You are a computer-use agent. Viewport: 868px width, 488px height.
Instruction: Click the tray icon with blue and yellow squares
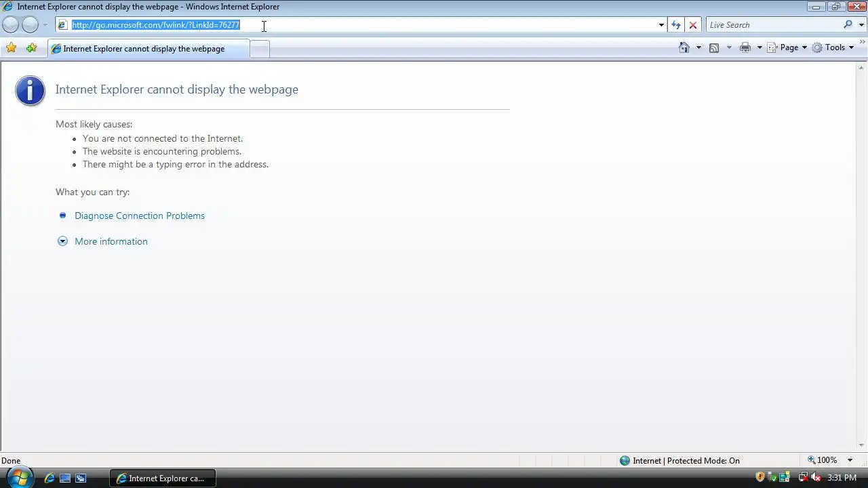click(785, 477)
